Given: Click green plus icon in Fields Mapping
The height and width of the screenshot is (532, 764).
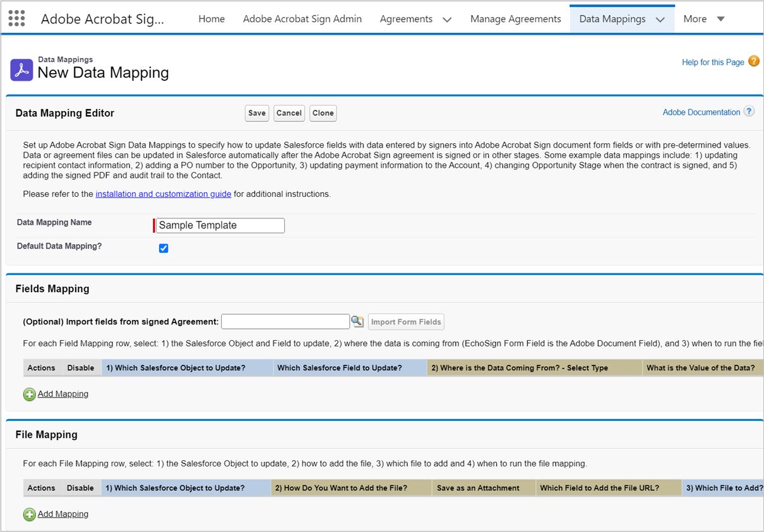Looking at the screenshot, I should pos(30,394).
